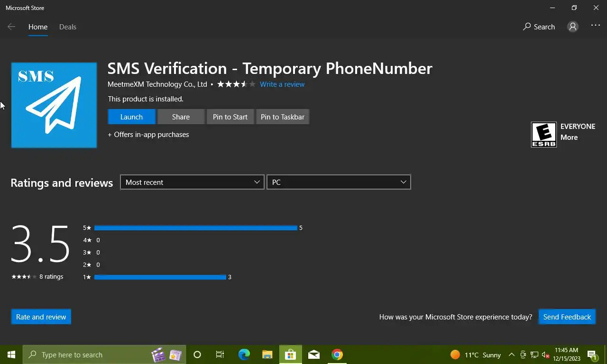Minimize the Microsoft Store window

(552, 8)
